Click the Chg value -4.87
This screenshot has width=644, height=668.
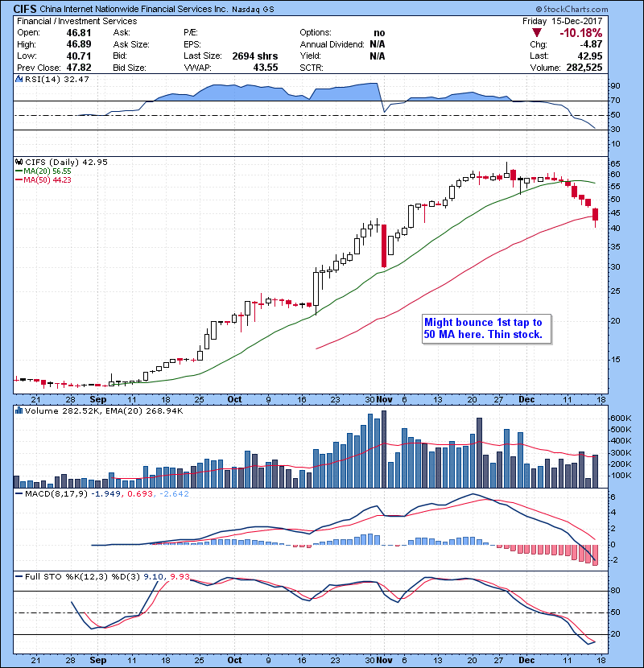coord(591,44)
